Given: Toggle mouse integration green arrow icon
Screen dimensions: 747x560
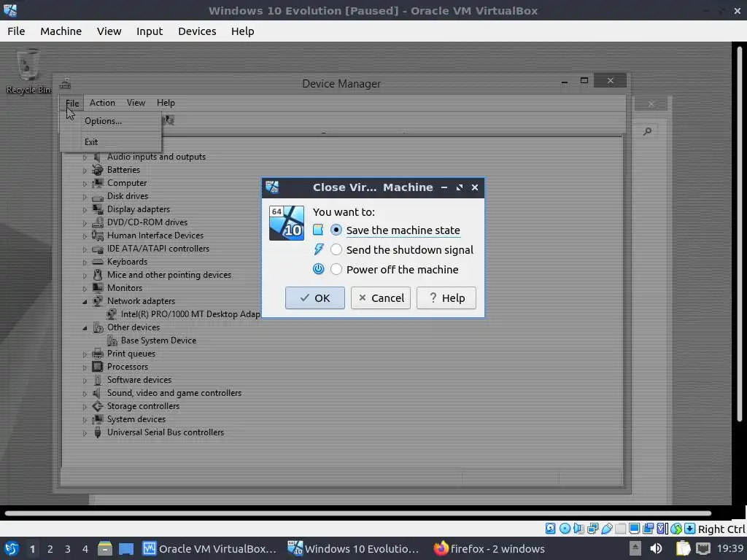Looking at the screenshot, I should (676, 529).
